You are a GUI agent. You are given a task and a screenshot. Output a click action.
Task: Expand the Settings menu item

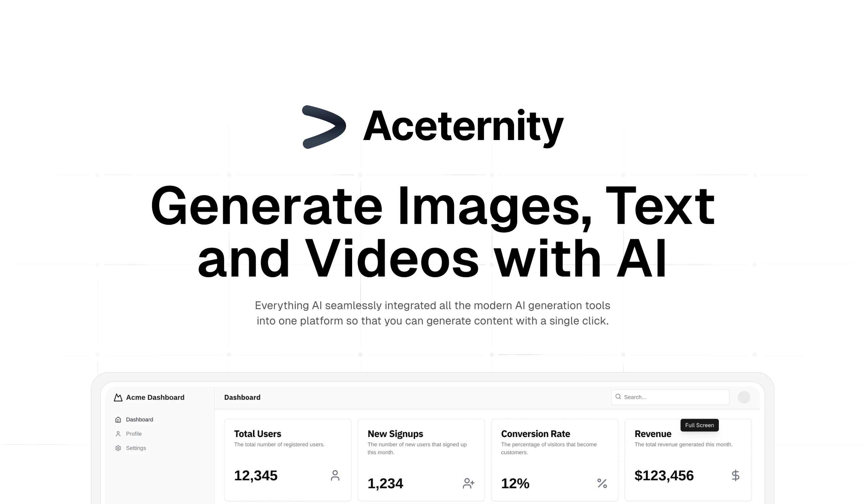[x=136, y=448]
